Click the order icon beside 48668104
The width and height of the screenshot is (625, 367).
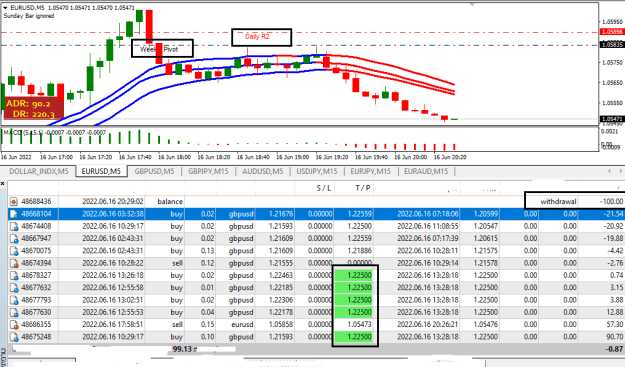14,214
